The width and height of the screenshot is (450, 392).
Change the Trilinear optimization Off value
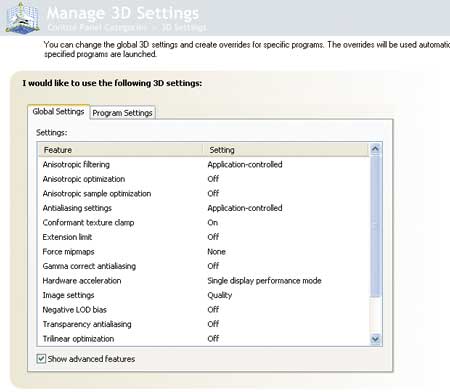point(213,339)
